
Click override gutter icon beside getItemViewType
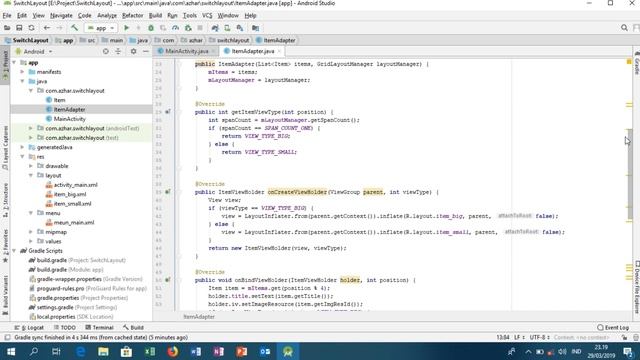pyautogui.click(x=167, y=111)
